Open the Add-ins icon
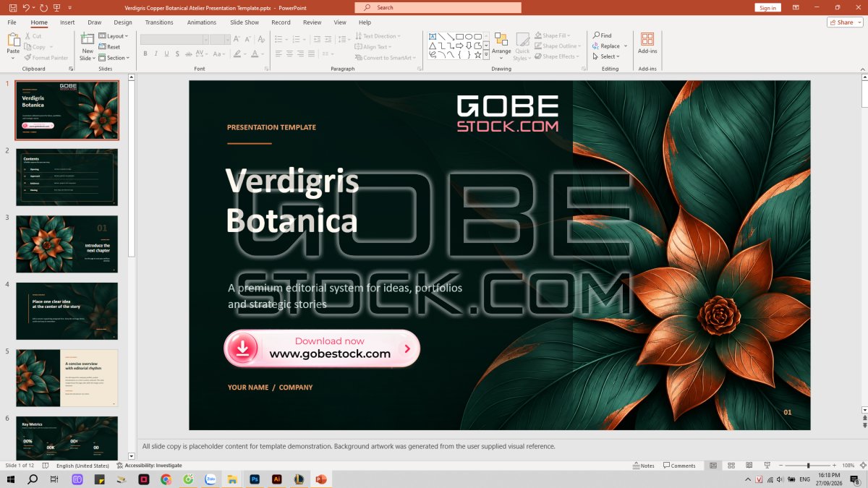Image resolution: width=868 pixels, height=488 pixels. [647, 39]
